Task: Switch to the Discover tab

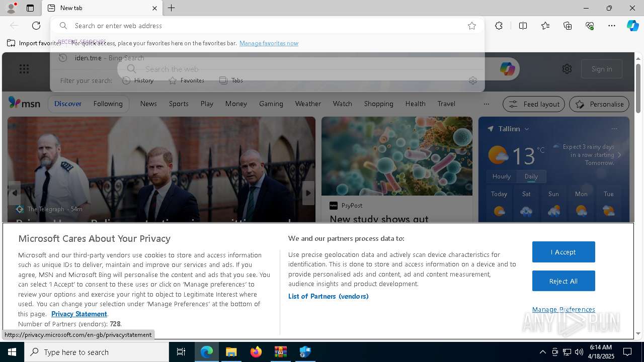Action: [x=68, y=104]
